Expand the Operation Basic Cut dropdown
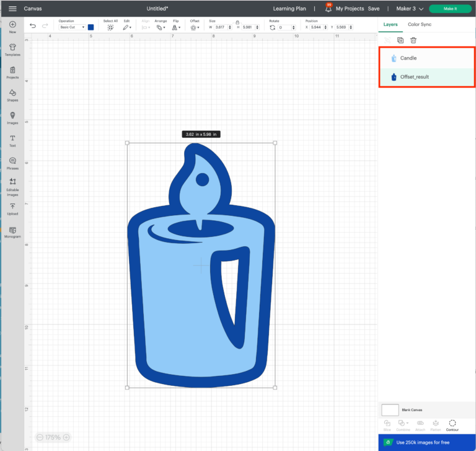This screenshot has width=476, height=451. 73,27
